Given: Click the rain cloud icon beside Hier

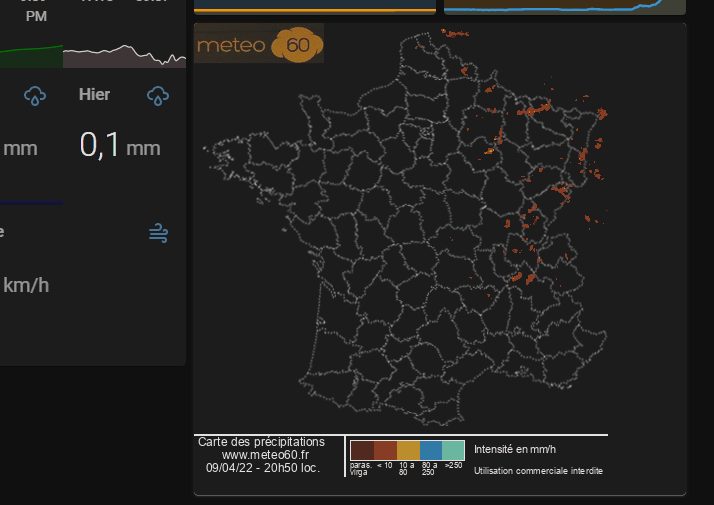Looking at the screenshot, I should coord(157,95).
